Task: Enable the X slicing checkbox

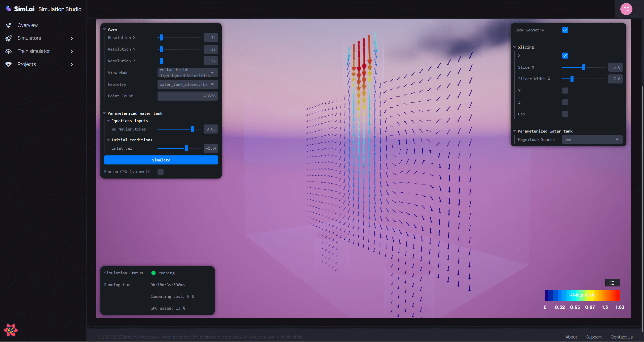Action: [565, 55]
